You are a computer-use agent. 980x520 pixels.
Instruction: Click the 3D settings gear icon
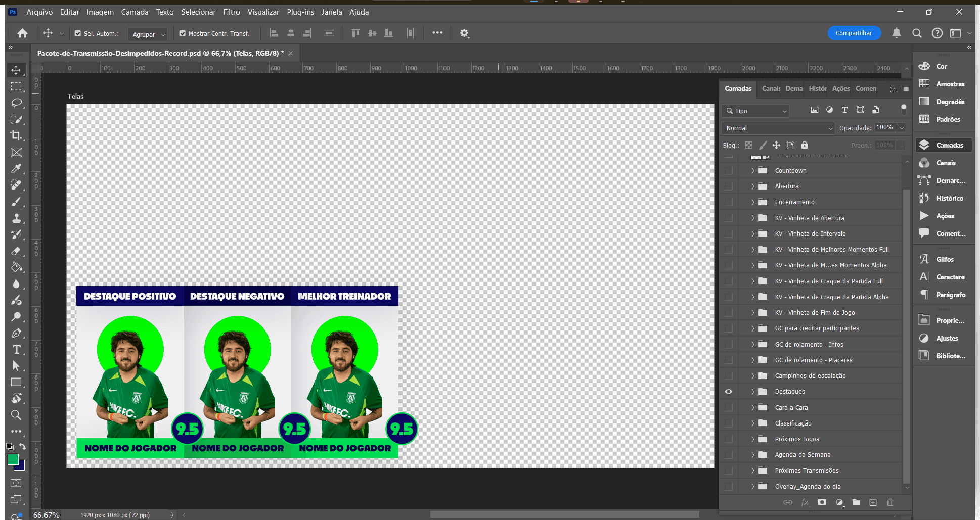click(464, 33)
